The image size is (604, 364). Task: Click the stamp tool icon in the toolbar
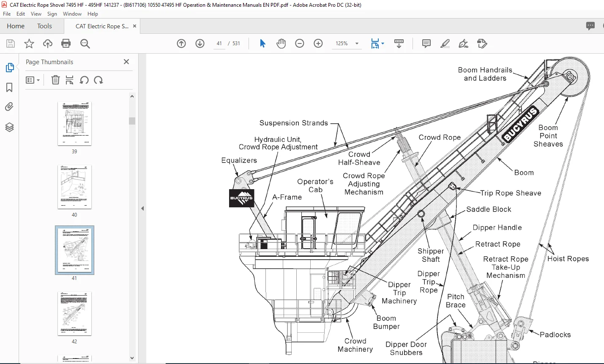click(482, 43)
